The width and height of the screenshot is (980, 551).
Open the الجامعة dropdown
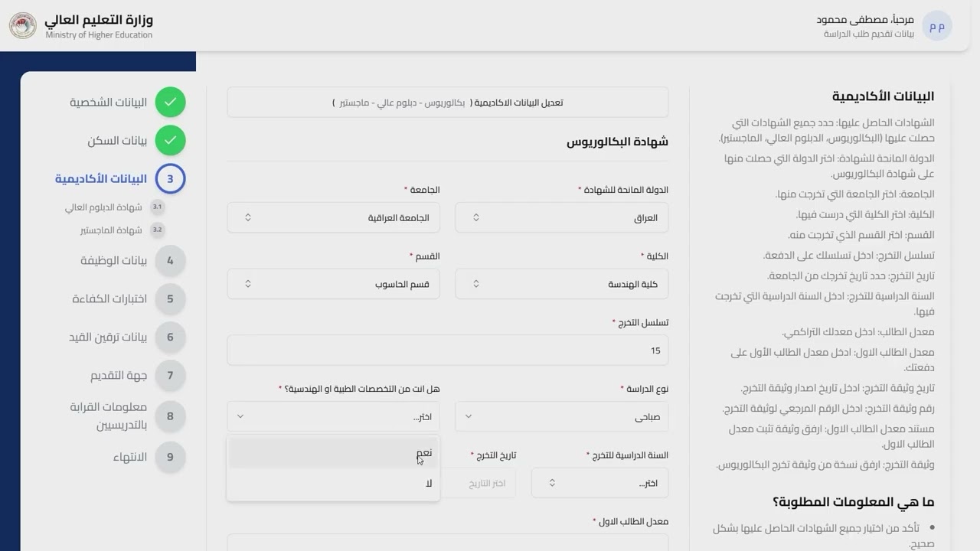pyautogui.click(x=333, y=218)
